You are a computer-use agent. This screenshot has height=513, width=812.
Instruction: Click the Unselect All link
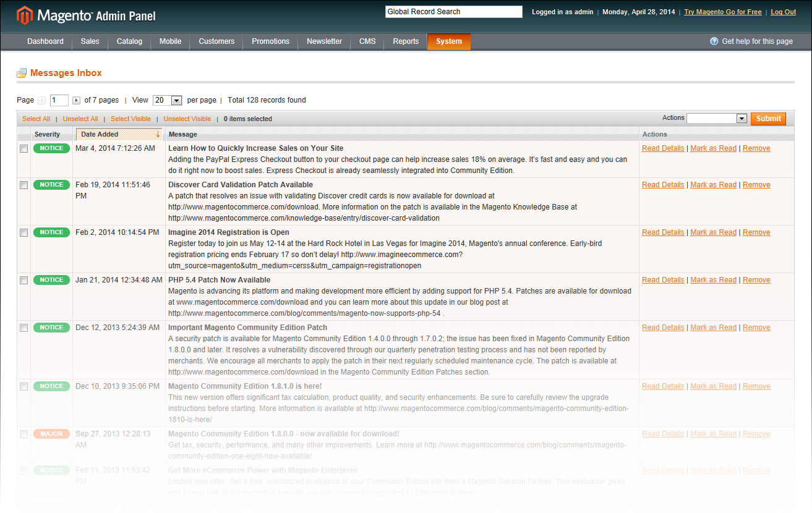coord(80,119)
